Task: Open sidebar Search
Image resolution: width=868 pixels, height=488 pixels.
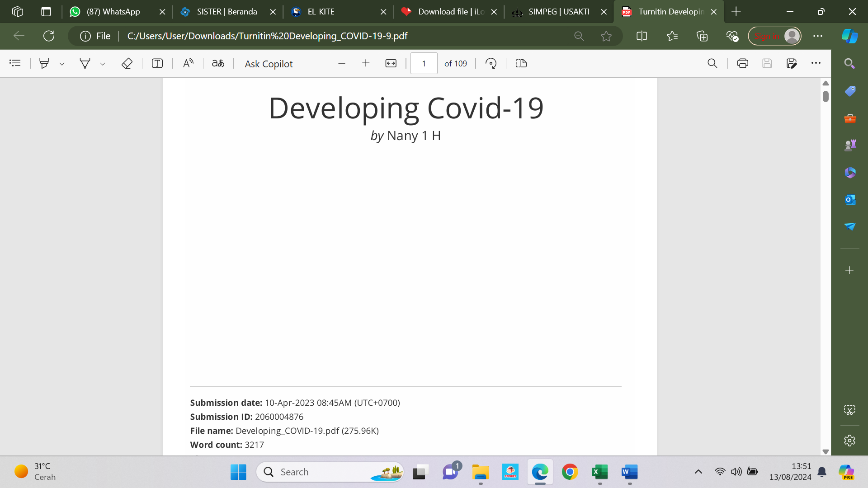Action: coord(849,64)
